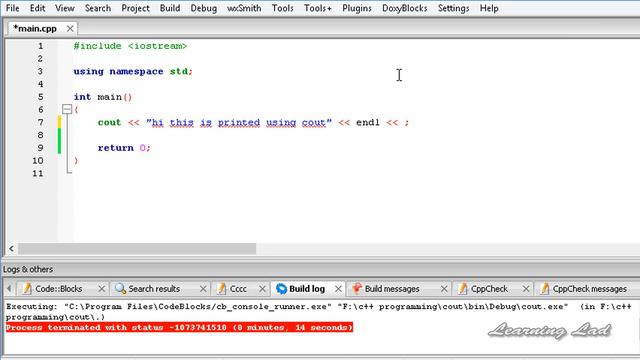Open the View menu
The width and height of the screenshot is (640, 360).
pos(64,8)
